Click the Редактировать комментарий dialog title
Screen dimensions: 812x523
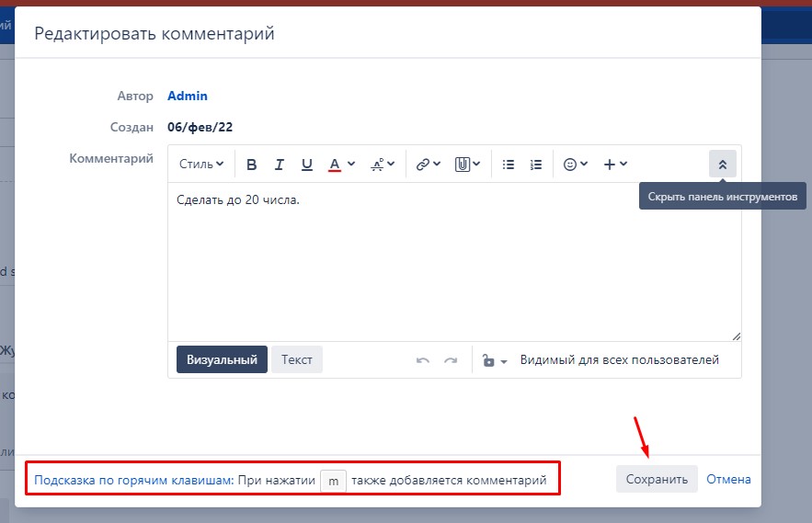click(x=154, y=33)
